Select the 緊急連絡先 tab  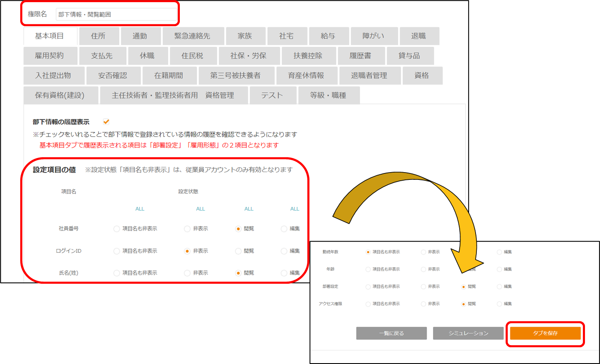(x=193, y=36)
